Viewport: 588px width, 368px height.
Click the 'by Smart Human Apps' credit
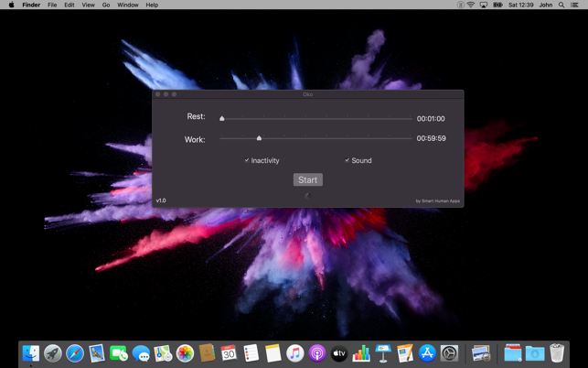pyautogui.click(x=437, y=200)
